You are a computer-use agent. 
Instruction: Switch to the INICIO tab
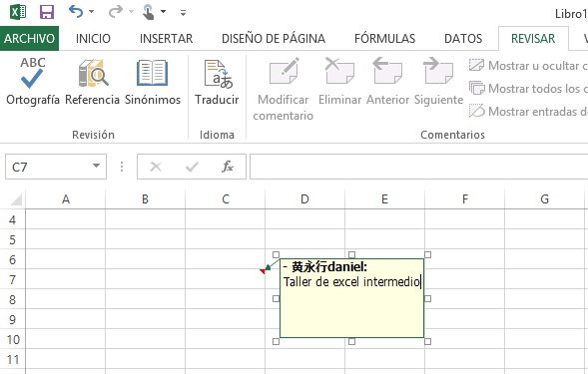pyautogui.click(x=93, y=38)
